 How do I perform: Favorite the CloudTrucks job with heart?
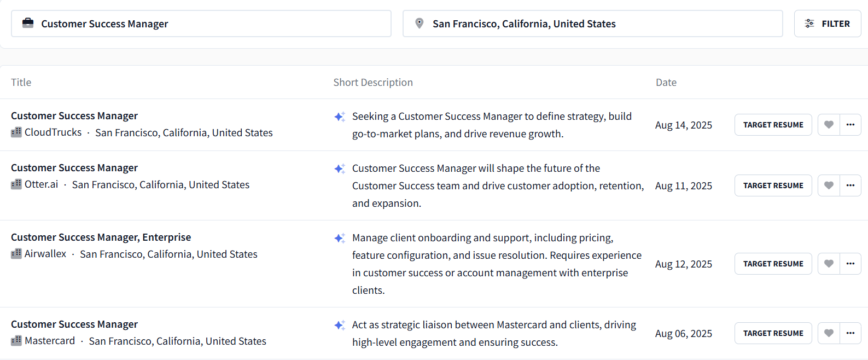click(x=829, y=125)
